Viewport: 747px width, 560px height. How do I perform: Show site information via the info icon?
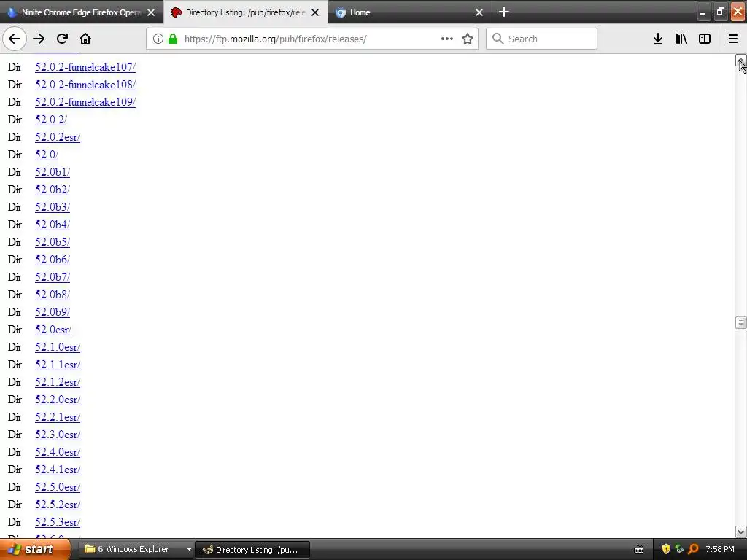coord(158,39)
